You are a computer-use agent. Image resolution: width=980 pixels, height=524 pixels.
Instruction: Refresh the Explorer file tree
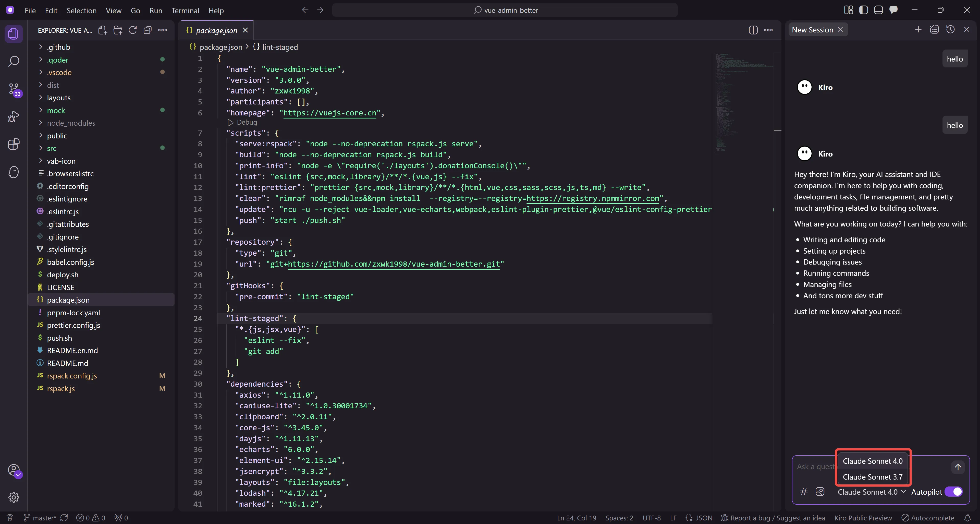(x=133, y=30)
